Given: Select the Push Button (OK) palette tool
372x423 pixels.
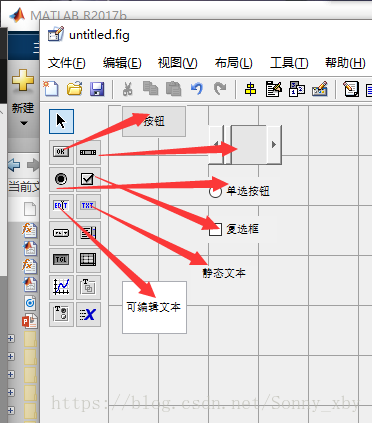Looking at the screenshot, I should (x=61, y=152).
